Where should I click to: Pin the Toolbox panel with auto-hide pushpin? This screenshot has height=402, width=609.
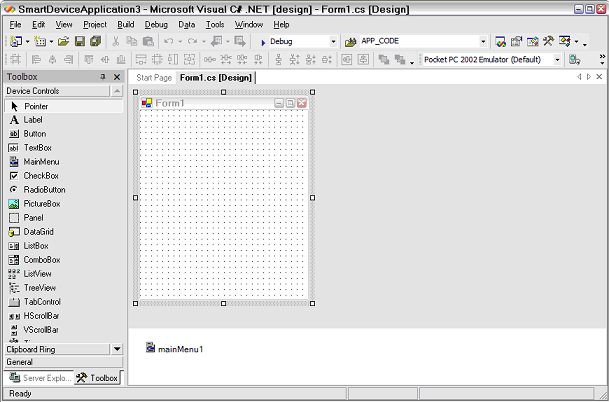[103, 77]
